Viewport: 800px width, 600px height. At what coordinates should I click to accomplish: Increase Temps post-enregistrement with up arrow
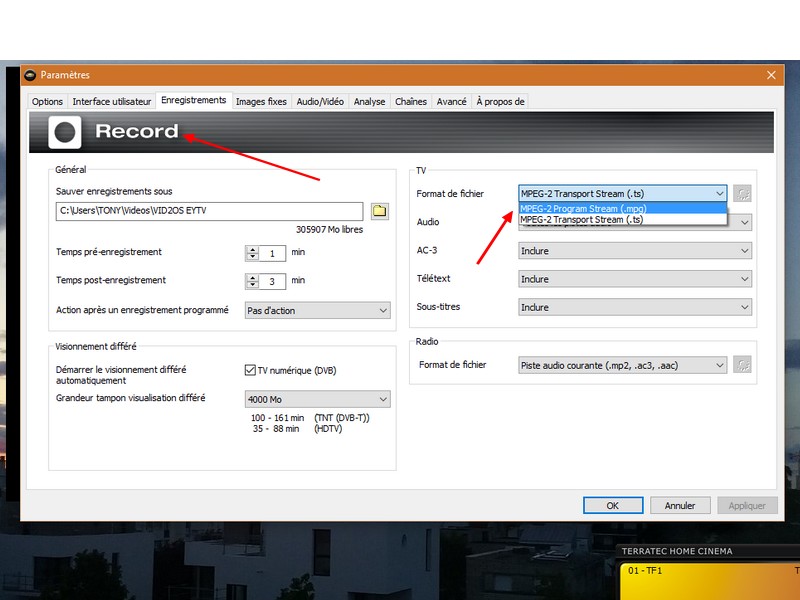(253, 278)
